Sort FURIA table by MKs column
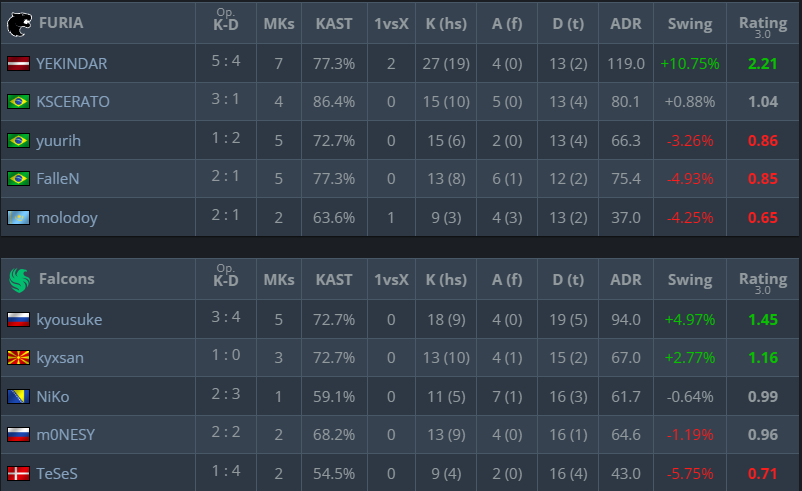This screenshot has height=491, width=802. point(278,23)
